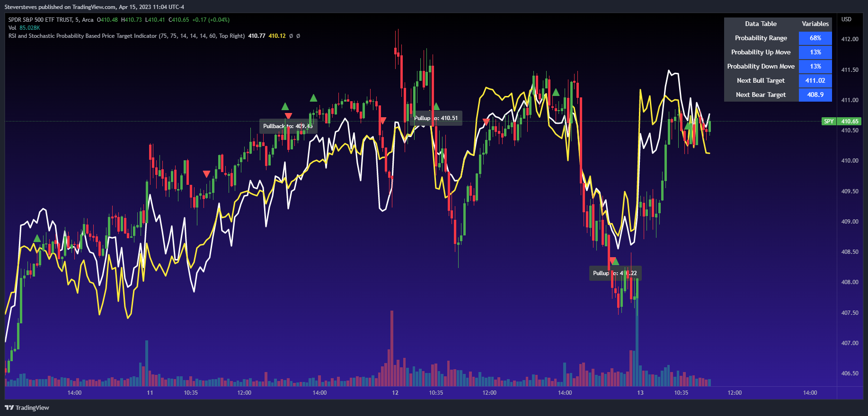This screenshot has height=416, width=868.
Task: Click the SPY ticker tag on price axis
Action: pyautogui.click(x=829, y=121)
